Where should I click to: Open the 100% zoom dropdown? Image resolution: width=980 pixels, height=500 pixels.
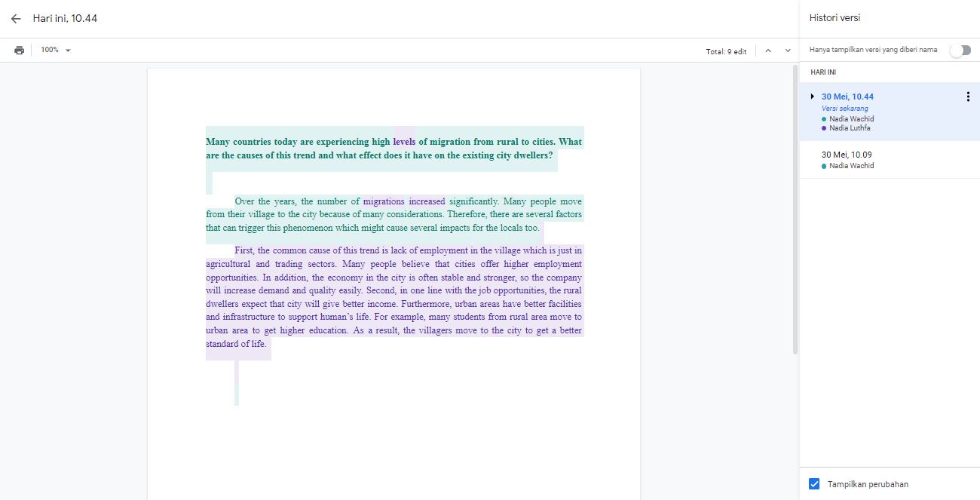point(56,50)
